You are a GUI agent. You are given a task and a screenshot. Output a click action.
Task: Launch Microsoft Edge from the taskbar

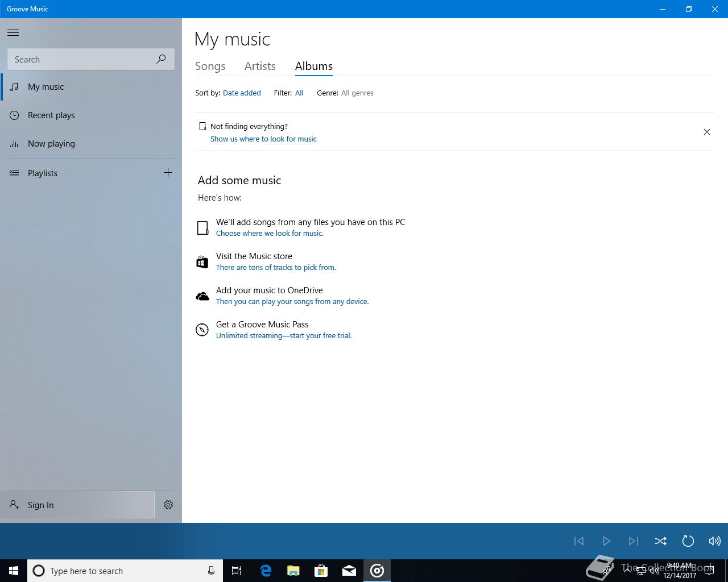click(266, 571)
